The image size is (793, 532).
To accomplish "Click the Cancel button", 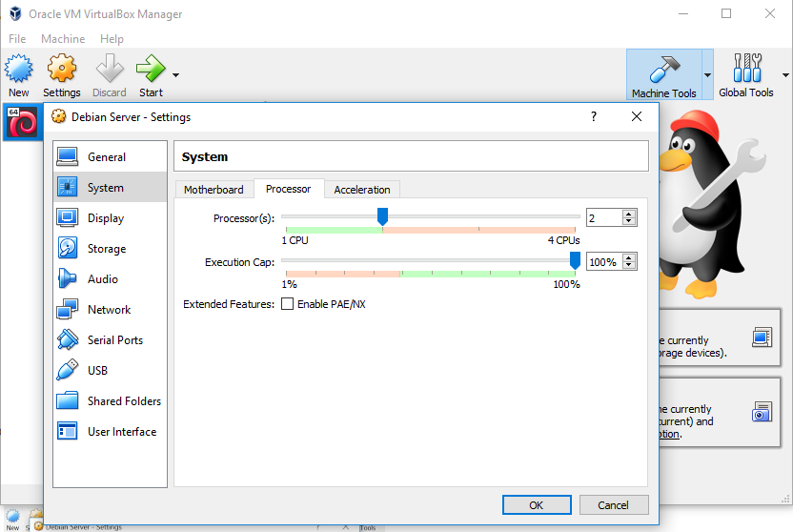I will coord(614,504).
